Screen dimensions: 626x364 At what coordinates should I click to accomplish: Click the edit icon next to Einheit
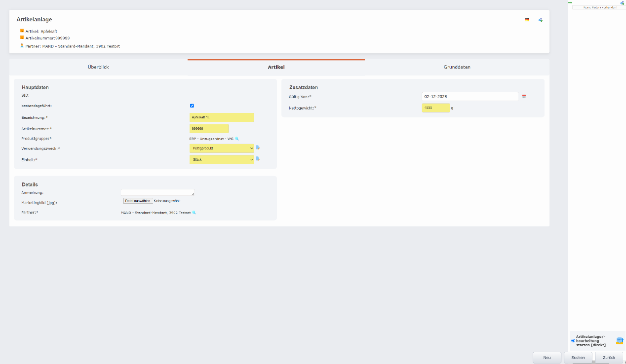[x=258, y=159]
